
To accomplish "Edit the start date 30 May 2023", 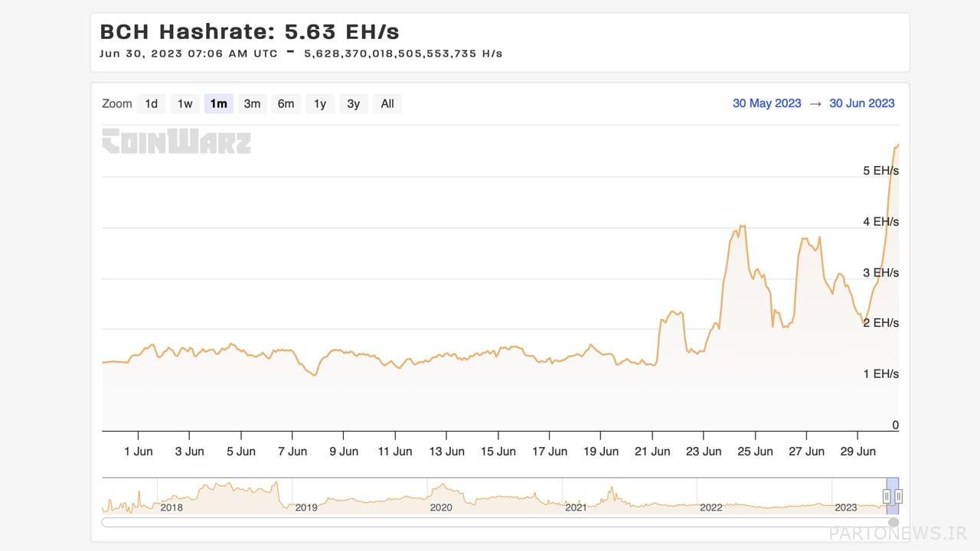I will (x=766, y=103).
